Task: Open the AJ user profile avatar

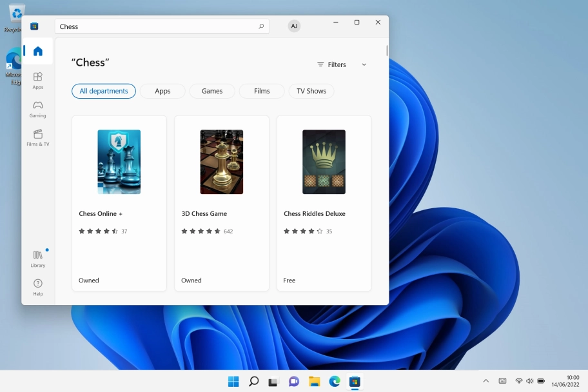Action: [x=294, y=26]
